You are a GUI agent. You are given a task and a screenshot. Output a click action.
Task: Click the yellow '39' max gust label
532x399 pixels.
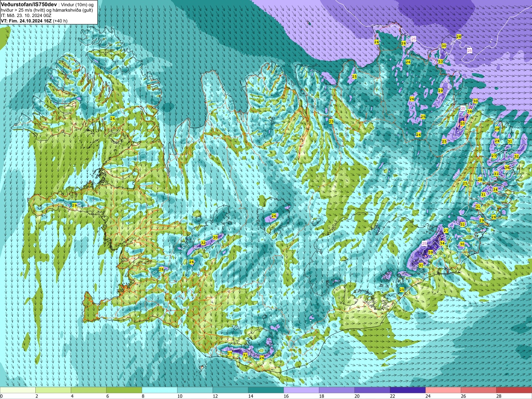(431, 252)
